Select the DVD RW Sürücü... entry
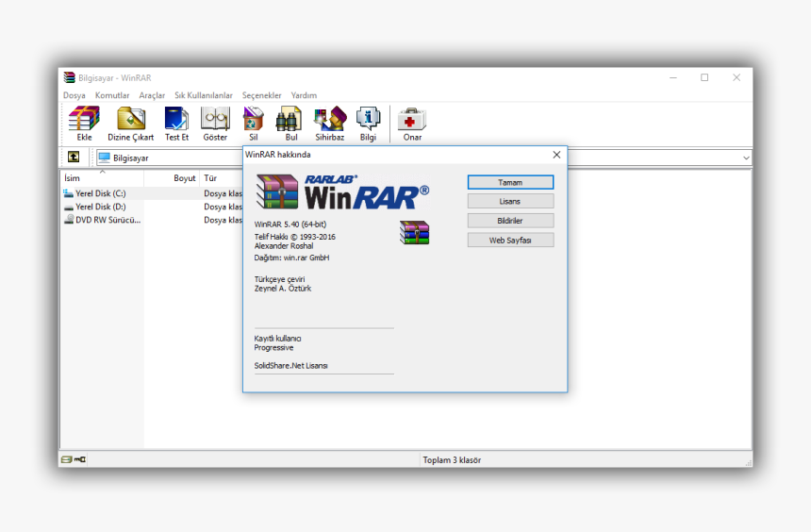The image size is (811, 532). click(x=108, y=220)
